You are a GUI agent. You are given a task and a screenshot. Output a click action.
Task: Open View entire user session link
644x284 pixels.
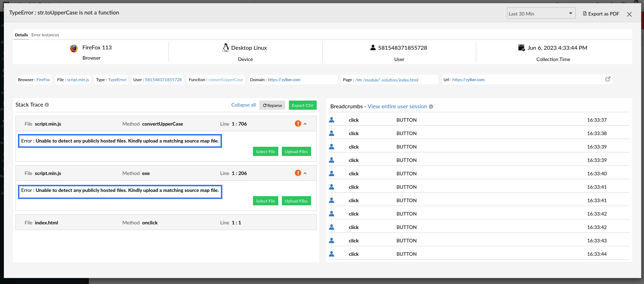(x=397, y=107)
